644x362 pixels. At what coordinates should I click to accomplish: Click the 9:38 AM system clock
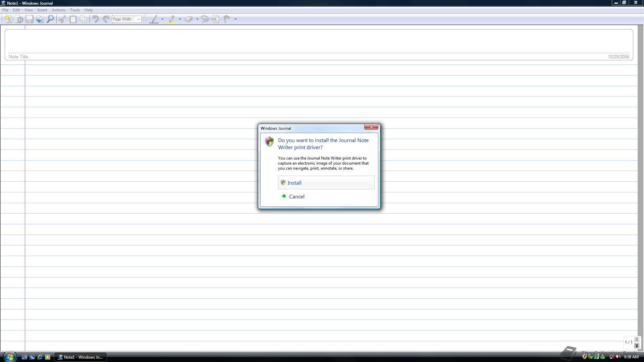coord(631,357)
